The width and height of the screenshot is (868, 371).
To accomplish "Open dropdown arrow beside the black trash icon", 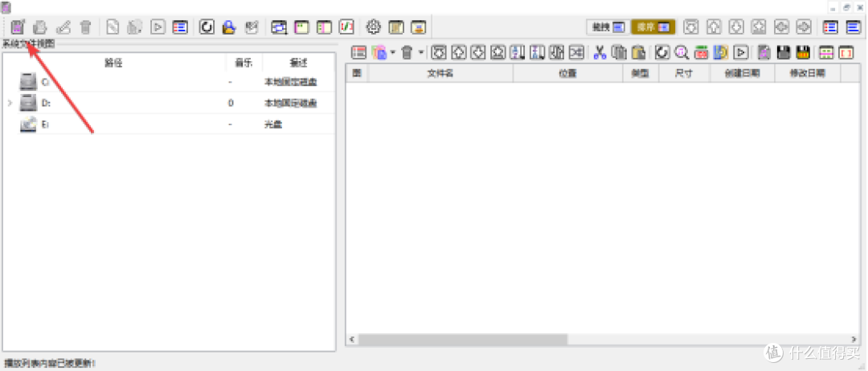I will [420, 52].
